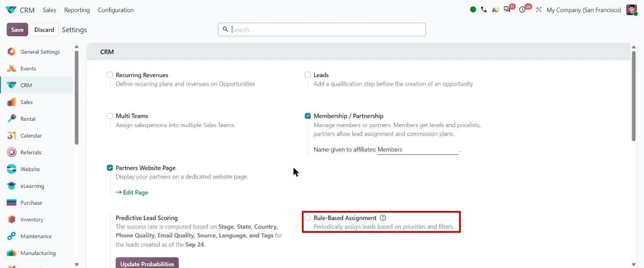
Task: Click the Multi Teams label
Action: [x=132, y=116]
